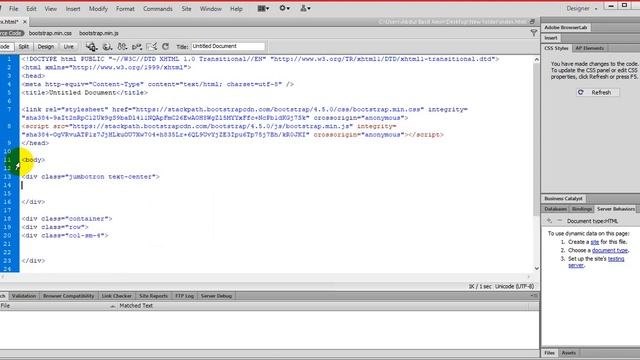Image resolution: width=640 pixels, height=360 pixels.
Task: Open the Site person icon menu
Action: coord(305,8)
